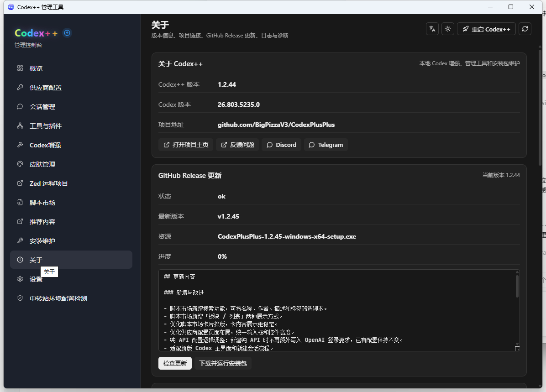Click the info circle icon for 关于
Image resolution: width=546 pixels, height=392 pixels.
[20, 259]
